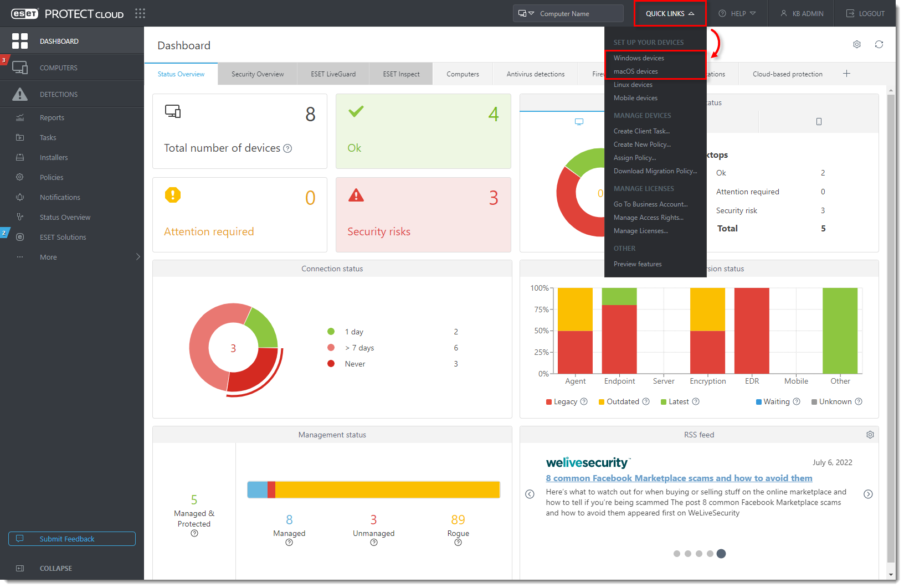Screen dimensions: 904x588
Task: Click the ESET Solutions icon in sidebar
Action: tap(20, 237)
